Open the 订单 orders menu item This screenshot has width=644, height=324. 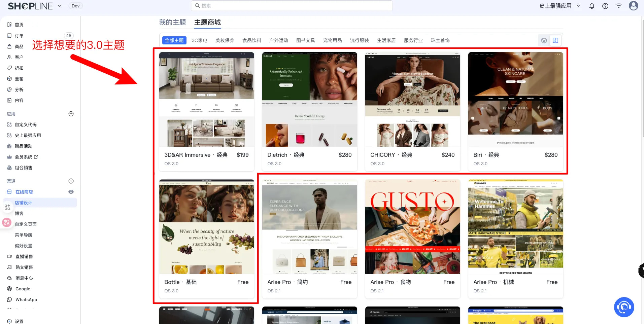click(19, 36)
